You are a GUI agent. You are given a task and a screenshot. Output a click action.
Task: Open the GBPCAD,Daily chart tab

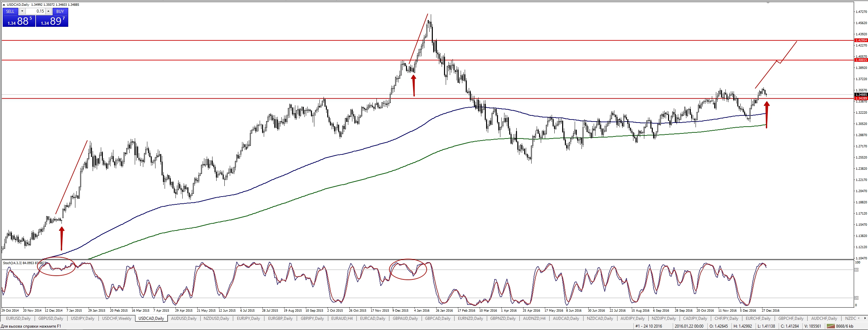point(438,318)
